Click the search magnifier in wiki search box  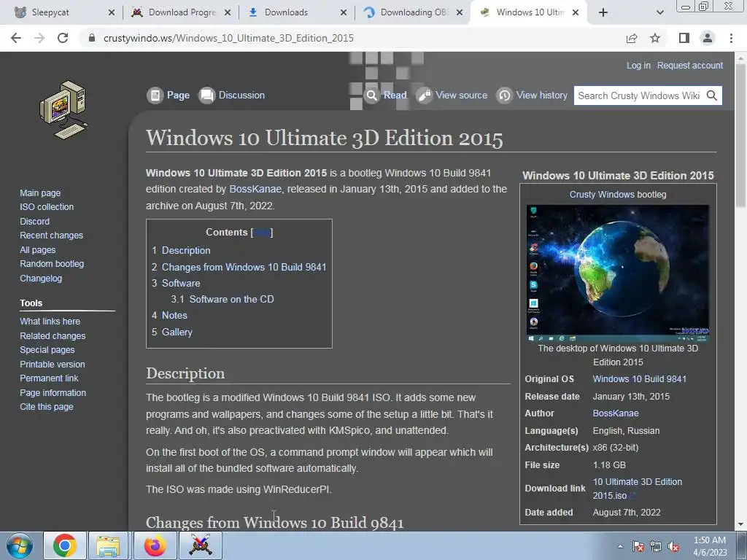tap(712, 96)
